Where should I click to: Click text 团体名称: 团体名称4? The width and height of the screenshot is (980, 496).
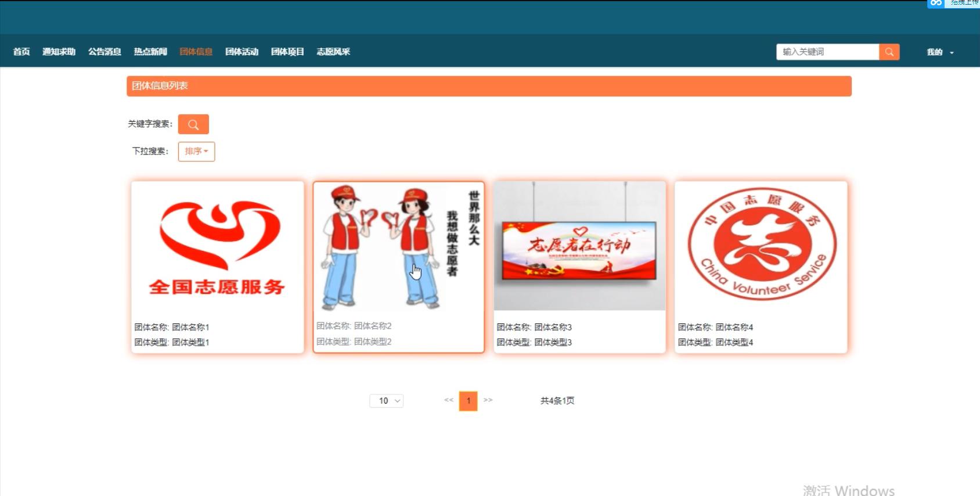tap(715, 328)
